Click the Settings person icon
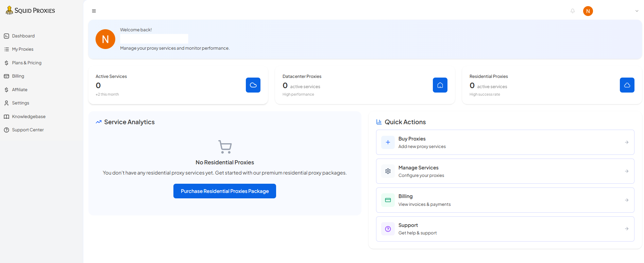Screen dimensions: 644x263 [x=6, y=103]
